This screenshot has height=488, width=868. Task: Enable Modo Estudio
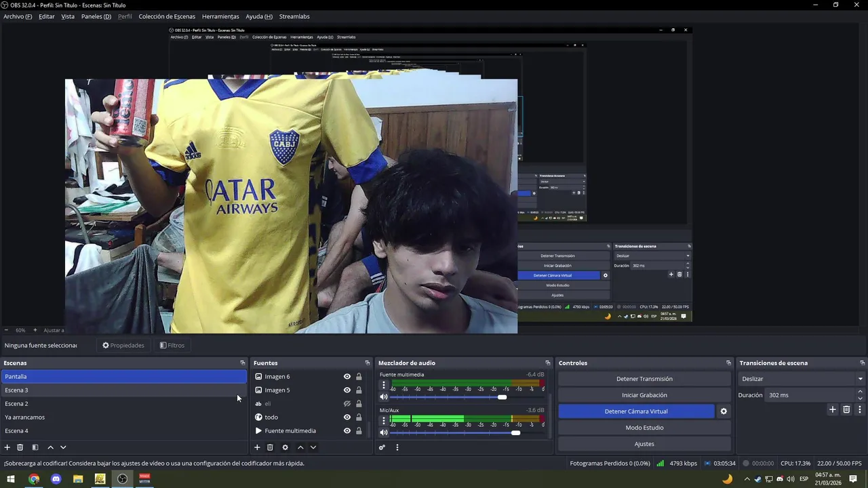click(x=644, y=428)
